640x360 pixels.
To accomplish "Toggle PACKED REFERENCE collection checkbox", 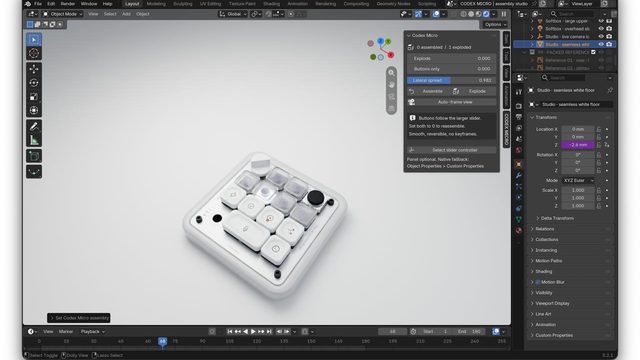I will click(x=593, y=52).
